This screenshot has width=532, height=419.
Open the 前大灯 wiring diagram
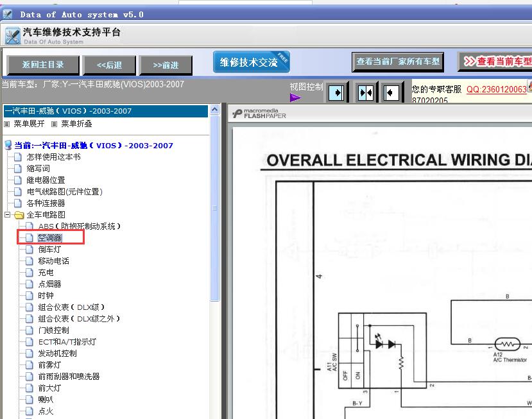tap(49, 388)
